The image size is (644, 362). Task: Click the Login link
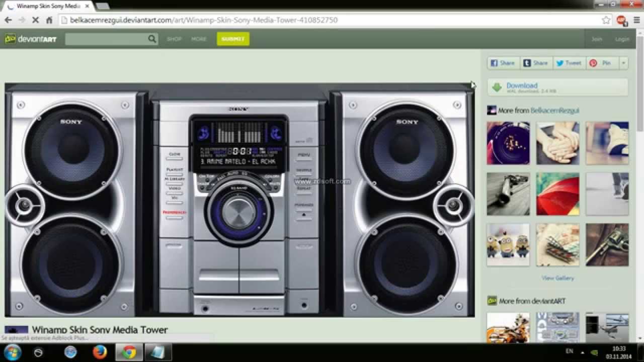coord(622,39)
